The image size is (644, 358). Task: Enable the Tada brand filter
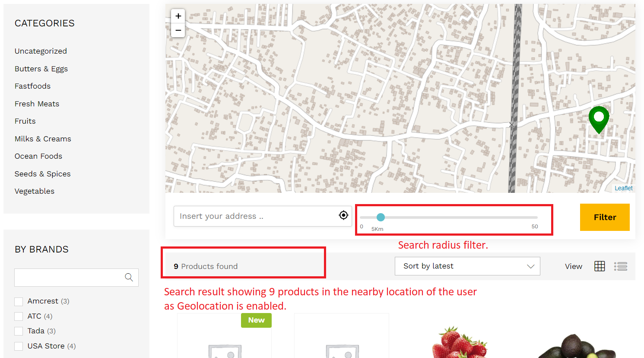[19, 331]
